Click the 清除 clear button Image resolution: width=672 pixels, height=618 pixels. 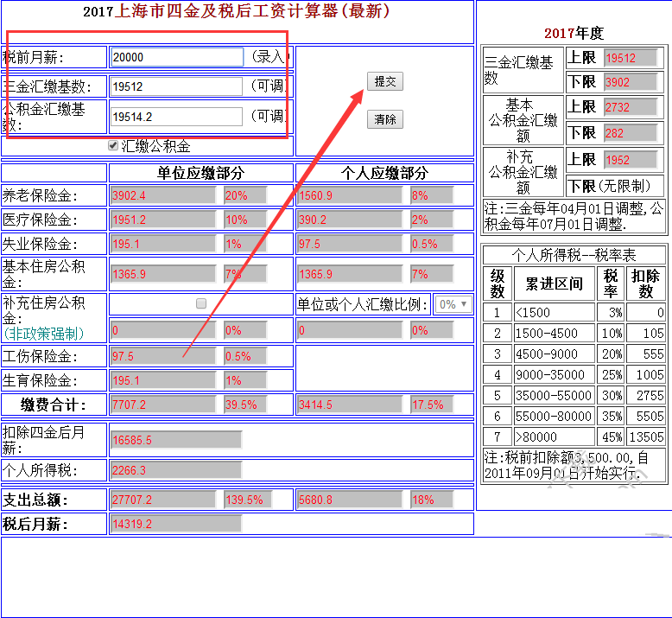385,119
